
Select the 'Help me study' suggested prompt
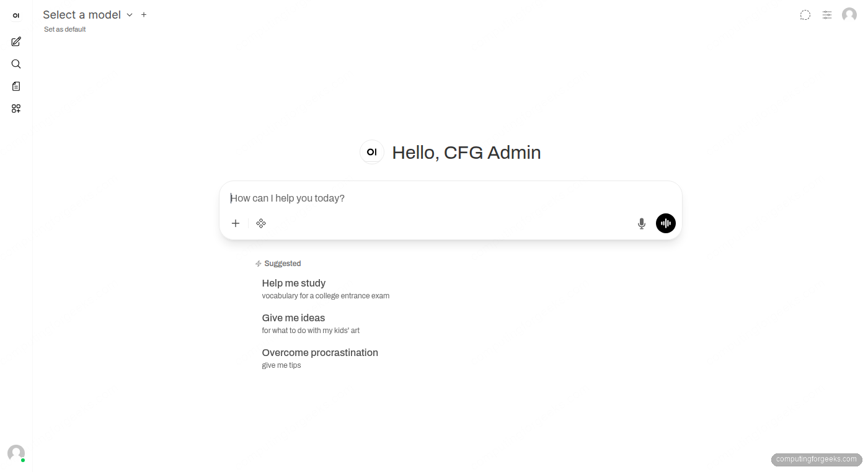[293, 283]
